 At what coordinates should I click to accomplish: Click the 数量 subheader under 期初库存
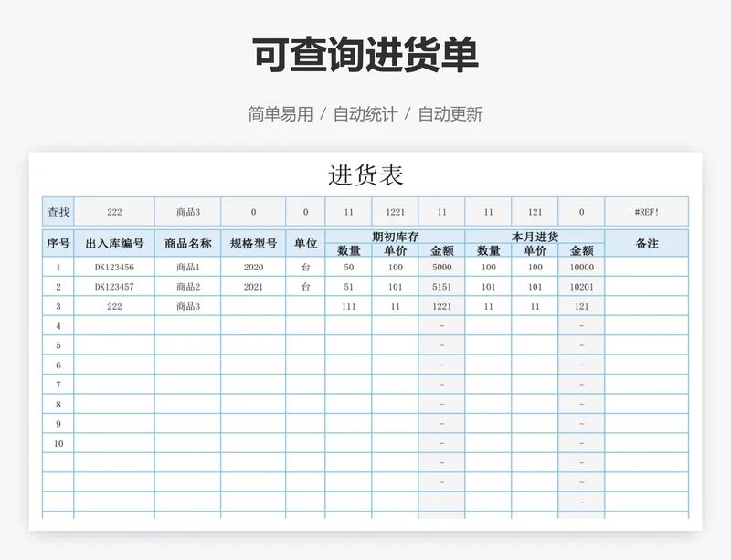348,250
